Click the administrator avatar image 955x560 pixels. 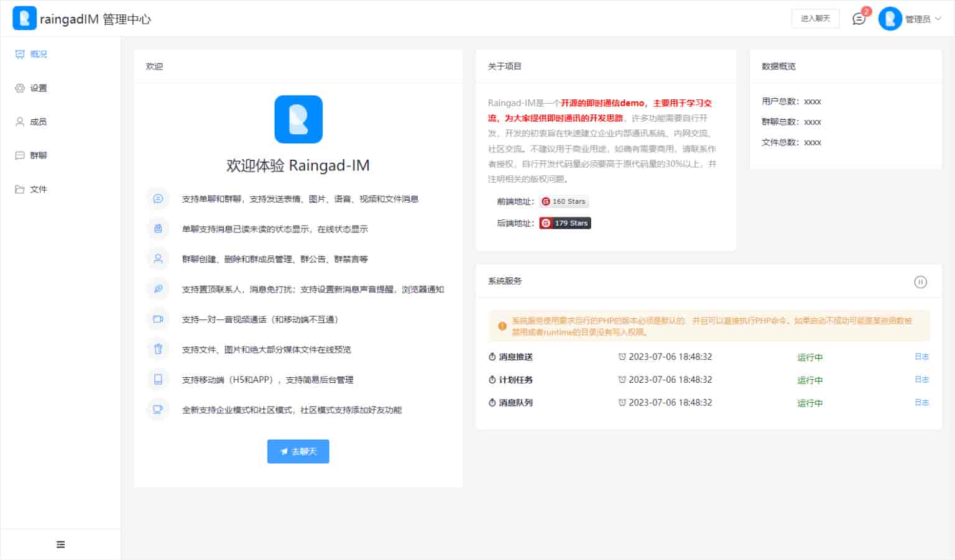[890, 19]
